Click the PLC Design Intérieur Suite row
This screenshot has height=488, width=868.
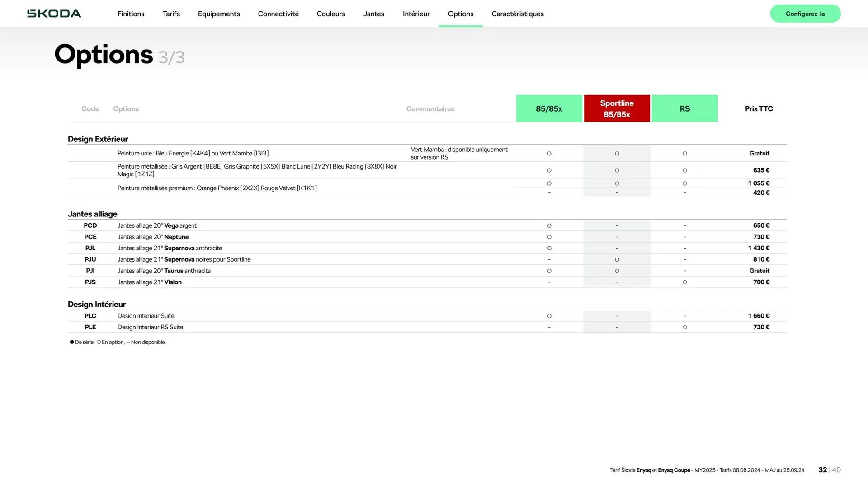pos(146,316)
